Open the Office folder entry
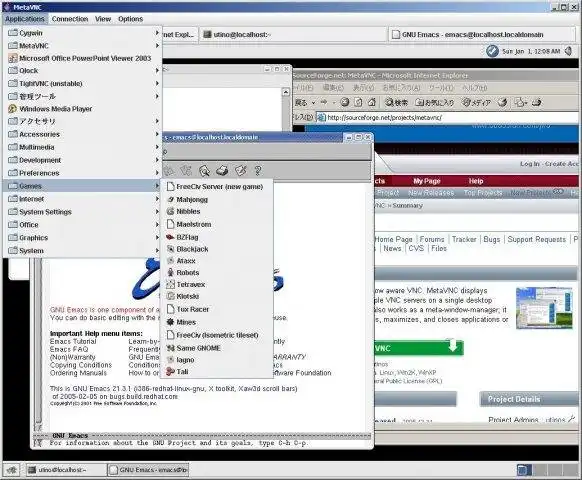The image size is (582, 480). [83, 225]
